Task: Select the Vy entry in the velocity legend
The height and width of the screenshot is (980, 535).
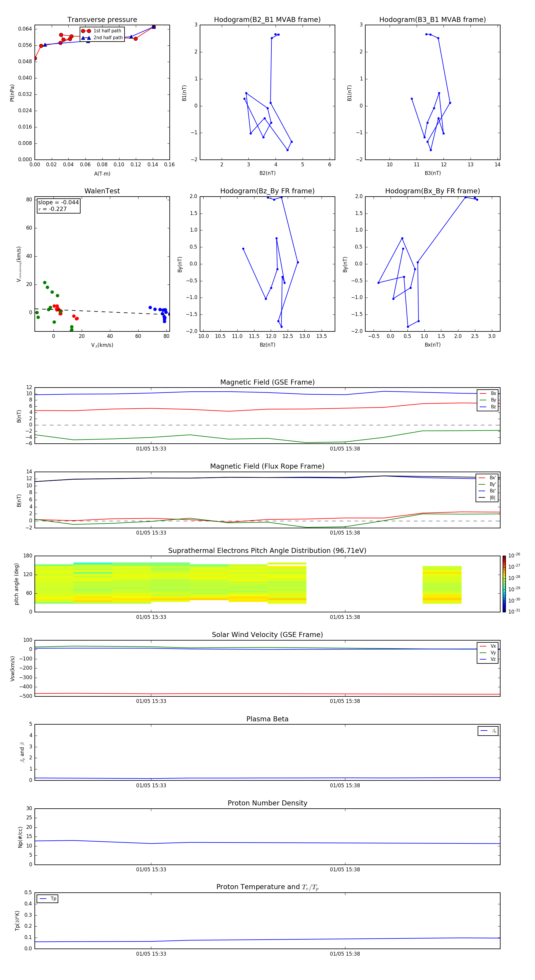Action: click(x=488, y=652)
